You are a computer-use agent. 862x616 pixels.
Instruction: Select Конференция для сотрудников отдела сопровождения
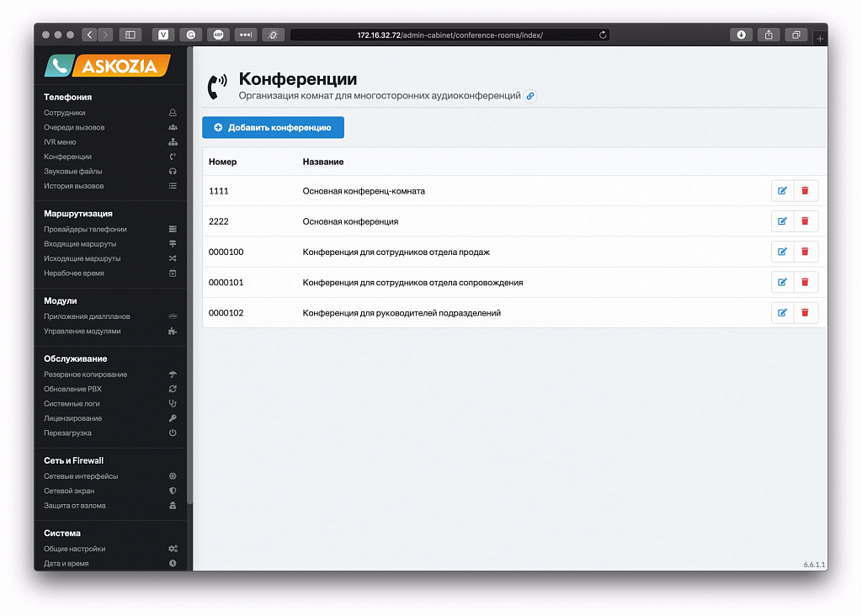coord(412,283)
